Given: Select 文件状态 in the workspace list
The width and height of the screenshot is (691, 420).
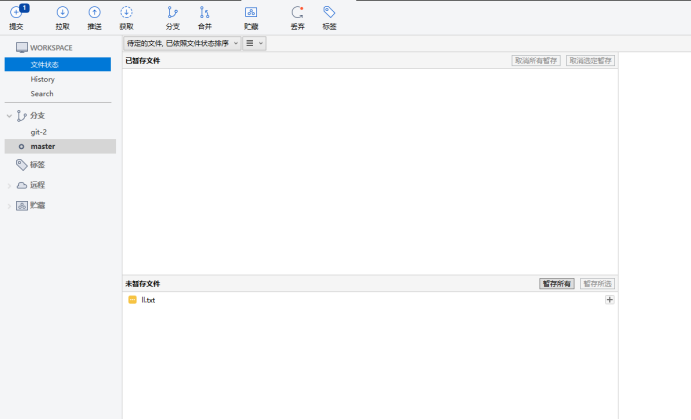Looking at the screenshot, I should 58,64.
